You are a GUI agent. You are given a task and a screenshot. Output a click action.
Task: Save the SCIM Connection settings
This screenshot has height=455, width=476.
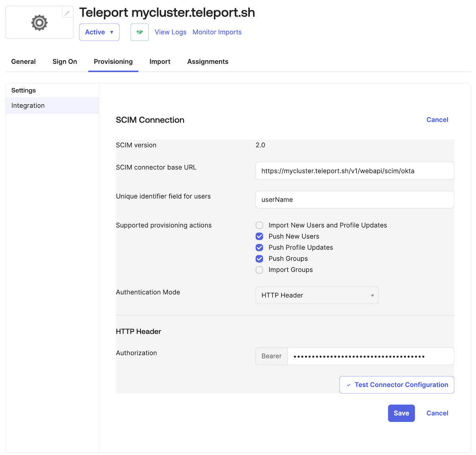(401, 413)
